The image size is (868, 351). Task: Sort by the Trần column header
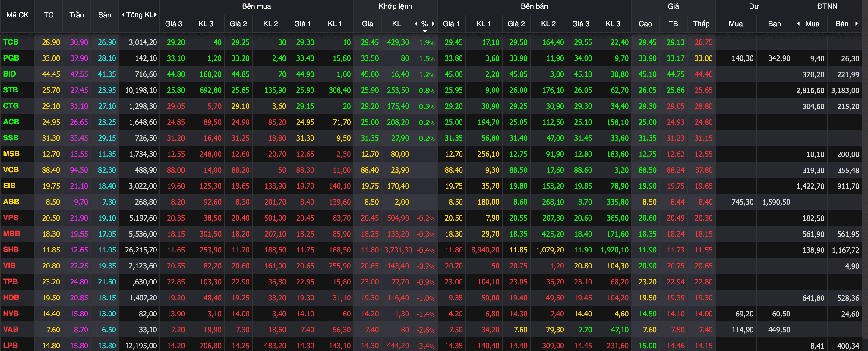[x=77, y=15]
